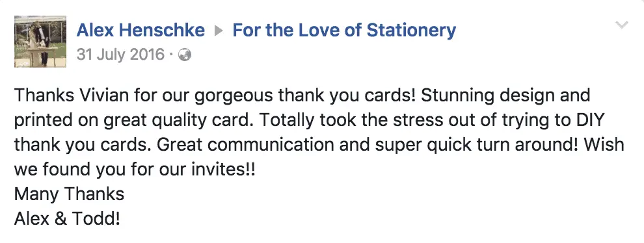
Task: Click the 'Alex & Todd!' signature line
Action: pyautogui.click(x=68, y=219)
